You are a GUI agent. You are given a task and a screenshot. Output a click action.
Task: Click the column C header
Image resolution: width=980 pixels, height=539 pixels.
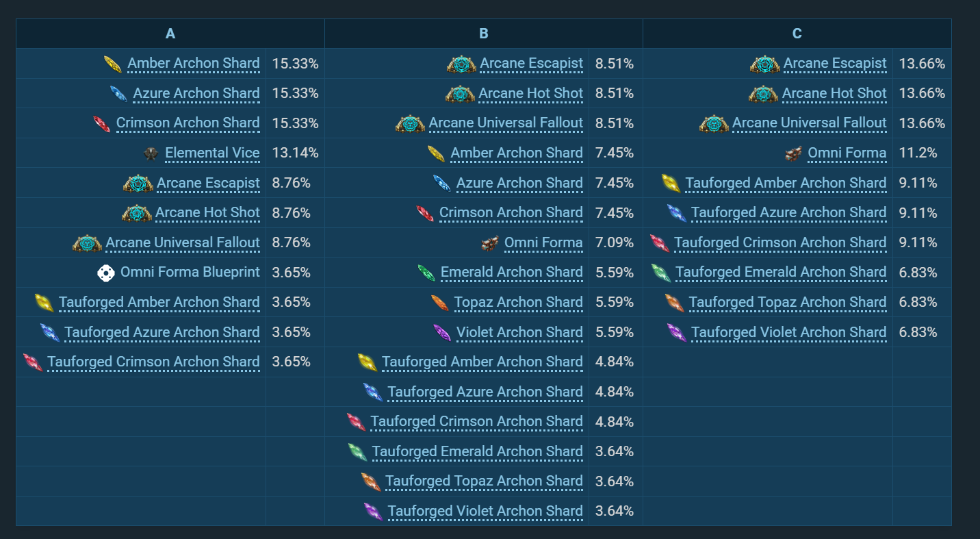coord(797,34)
